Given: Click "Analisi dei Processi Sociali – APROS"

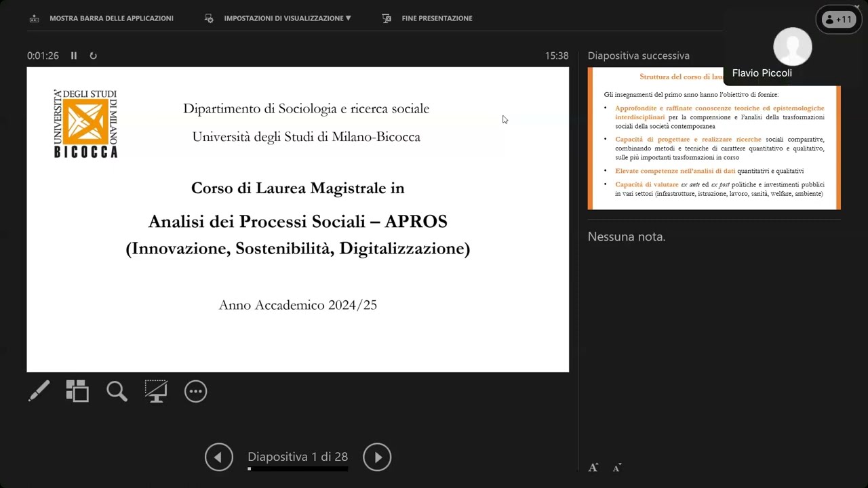Looking at the screenshot, I should (298, 221).
